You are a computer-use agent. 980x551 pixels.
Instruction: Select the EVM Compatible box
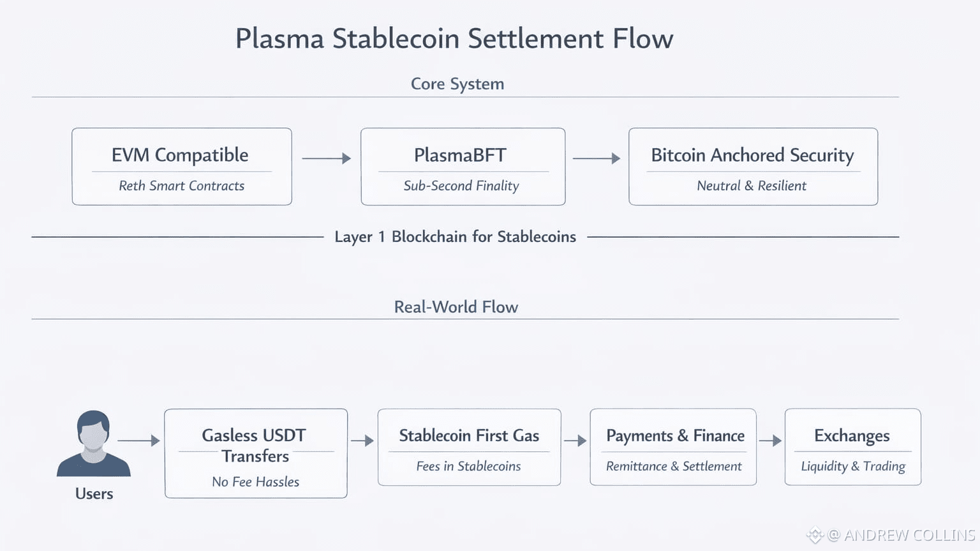(x=182, y=167)
